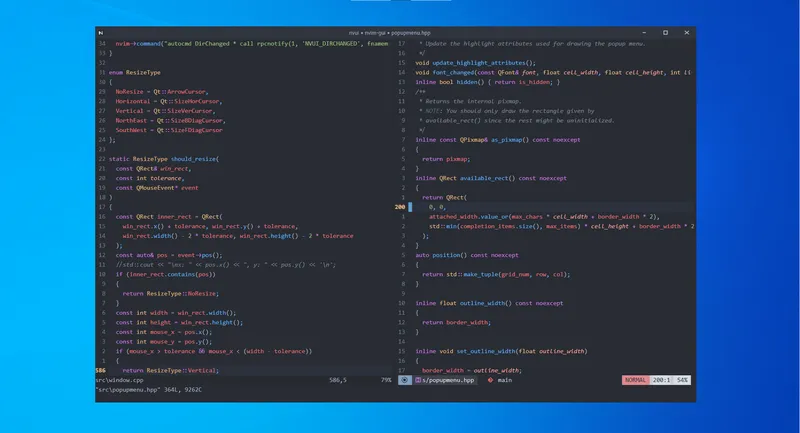Click the 200:1 cursor position indicator

point(662,380)
